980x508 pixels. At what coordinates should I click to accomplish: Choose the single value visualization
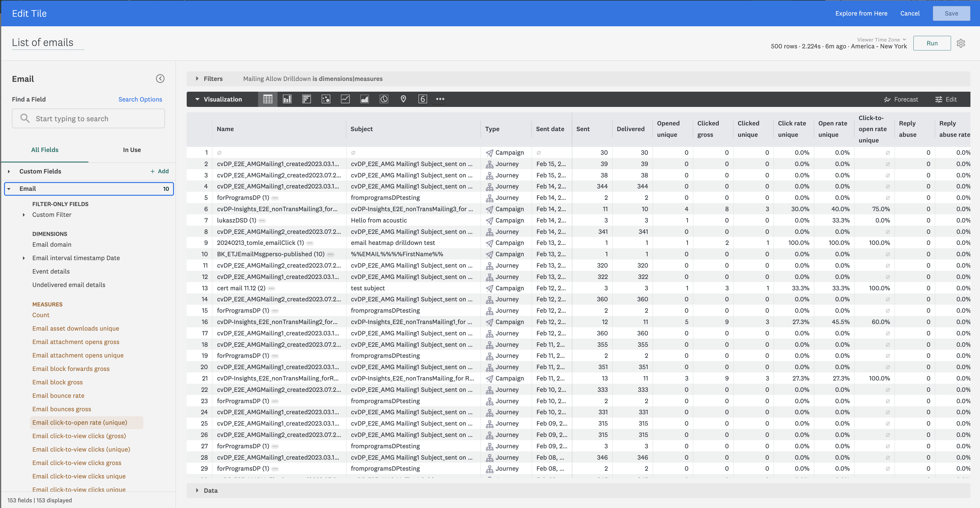(422, 99)
